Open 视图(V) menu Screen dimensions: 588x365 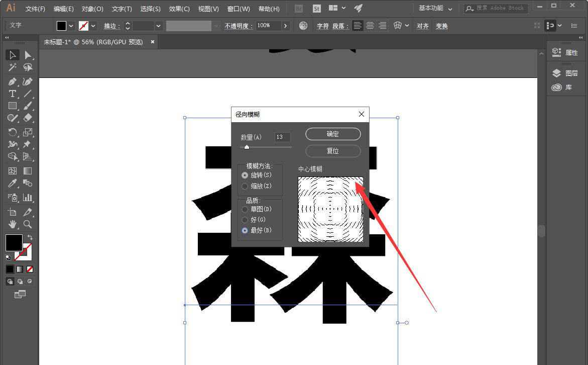(x=208, y=9)
